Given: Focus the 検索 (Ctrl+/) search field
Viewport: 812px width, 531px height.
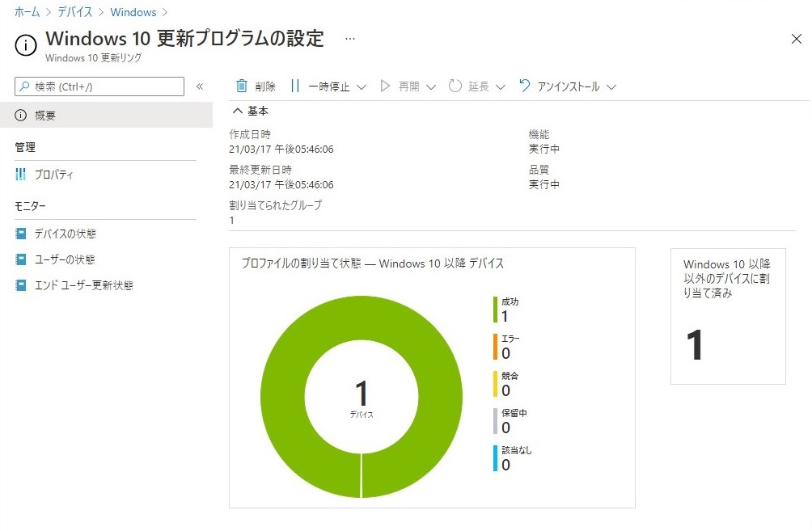Looking at the screenshot, I should pos(99,86).
